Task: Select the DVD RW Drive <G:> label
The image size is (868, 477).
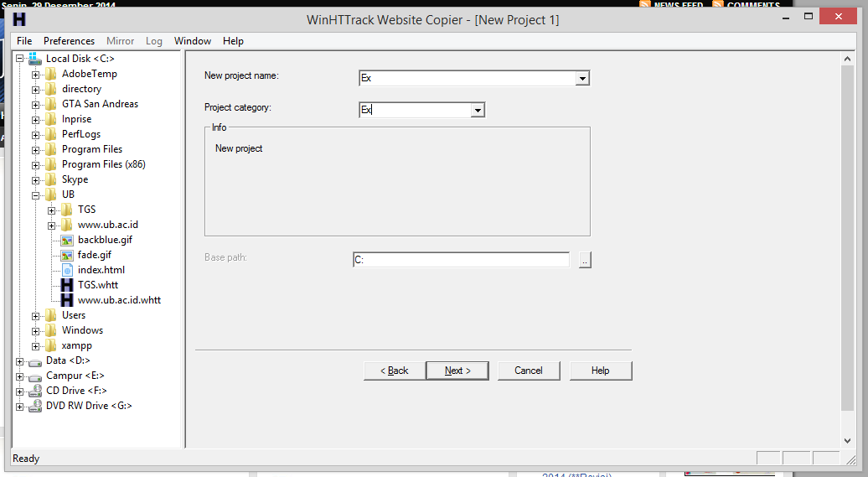Action: coord(89,406)
